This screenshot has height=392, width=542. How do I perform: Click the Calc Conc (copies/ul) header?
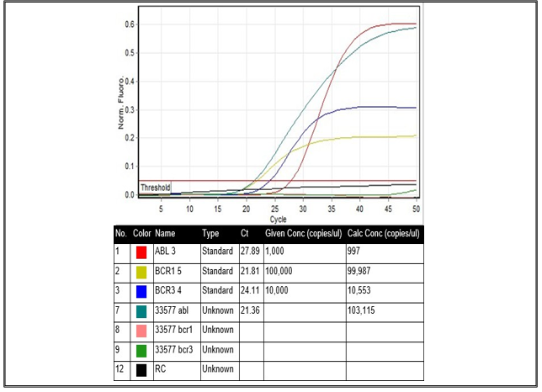[383, 233]
